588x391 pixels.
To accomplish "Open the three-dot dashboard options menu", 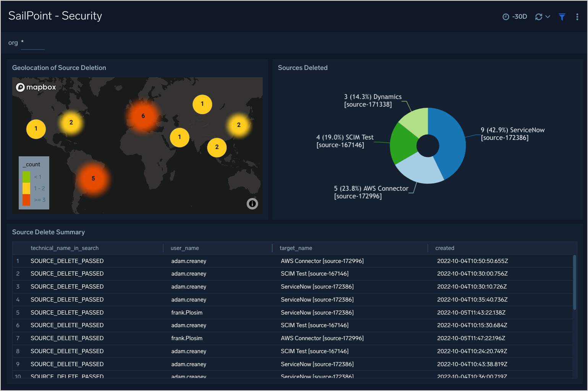I will click(x=577, y=17).
